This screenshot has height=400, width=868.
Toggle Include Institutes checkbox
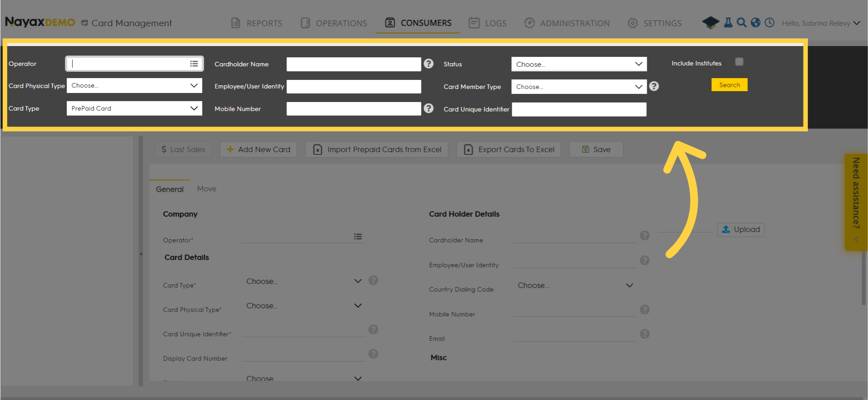[739, 62]
